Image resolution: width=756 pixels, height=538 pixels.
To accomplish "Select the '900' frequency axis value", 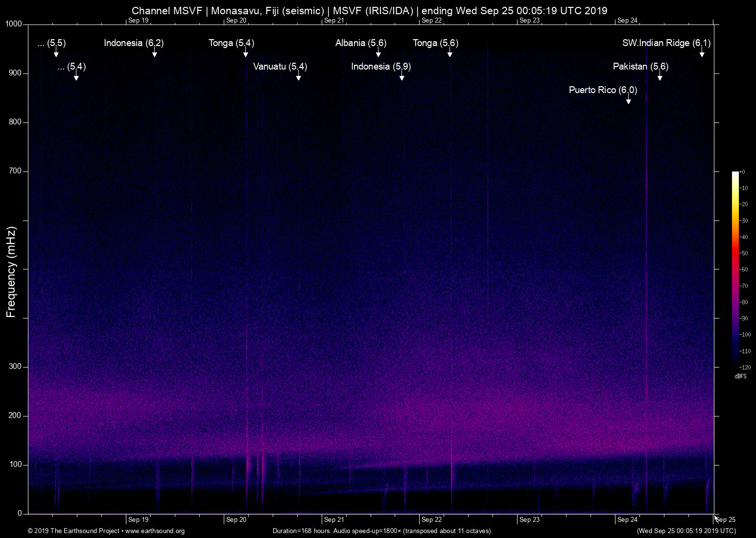I will [16, 73].
